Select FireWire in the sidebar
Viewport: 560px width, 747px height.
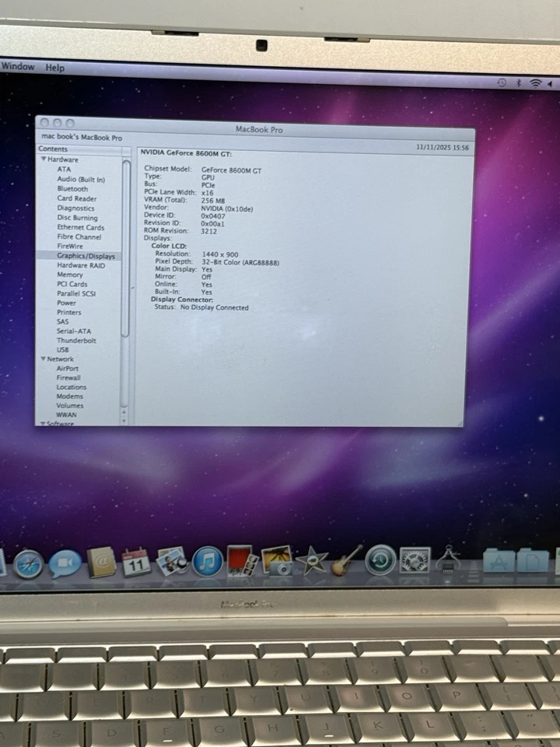tap(70, 247)
